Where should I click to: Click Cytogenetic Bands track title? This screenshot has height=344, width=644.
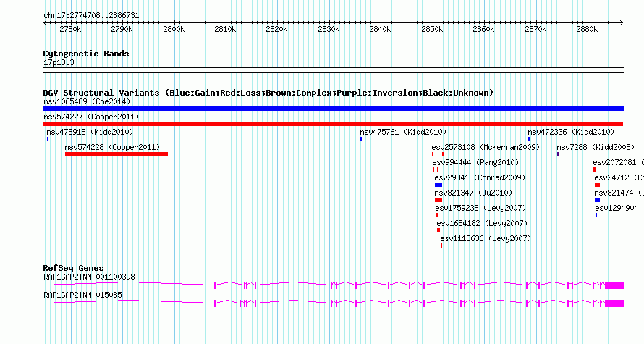(x=86, y=54)
